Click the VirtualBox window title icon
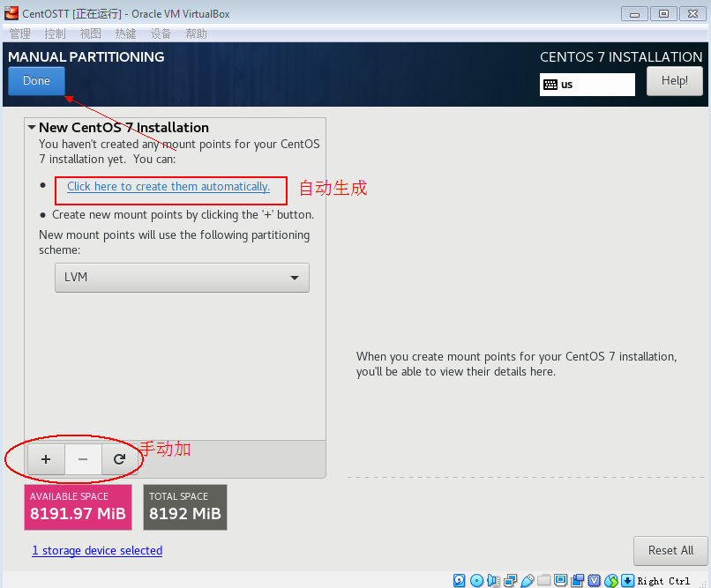Screen dimensions: 711x588 [11, 13]
